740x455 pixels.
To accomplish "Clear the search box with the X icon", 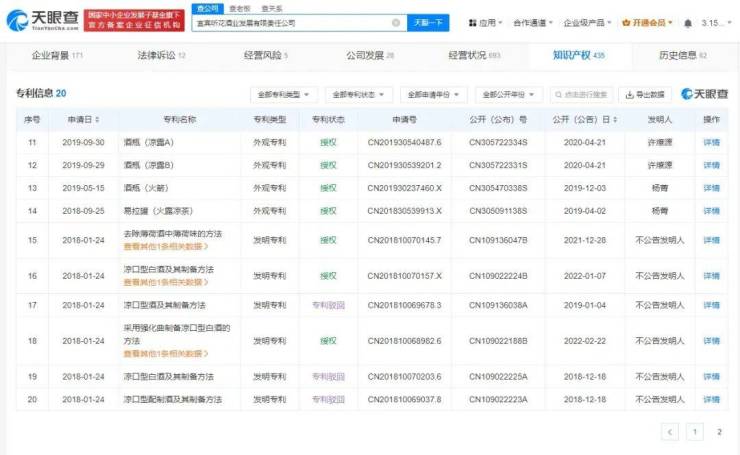I will [x=397, y=23].
